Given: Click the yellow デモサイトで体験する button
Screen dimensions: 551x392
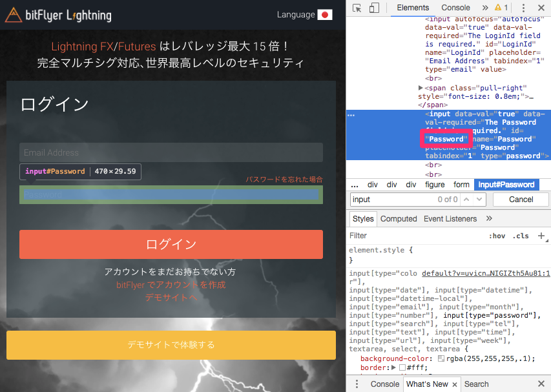Looking at the screenshot, I should (x=171, y=345).
